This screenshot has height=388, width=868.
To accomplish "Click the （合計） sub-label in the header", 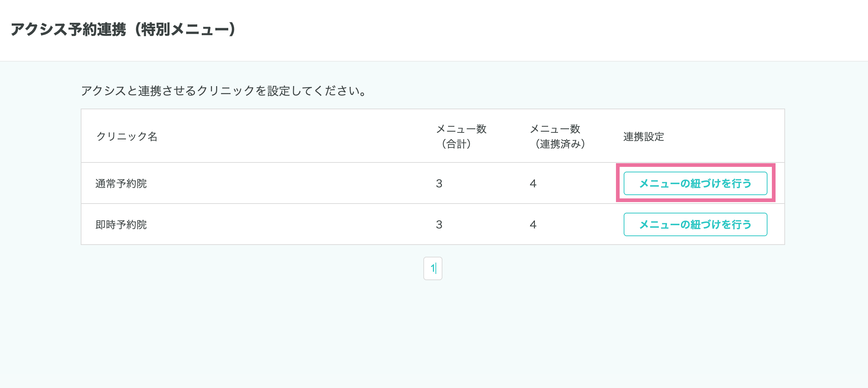I will pos(456,144).
